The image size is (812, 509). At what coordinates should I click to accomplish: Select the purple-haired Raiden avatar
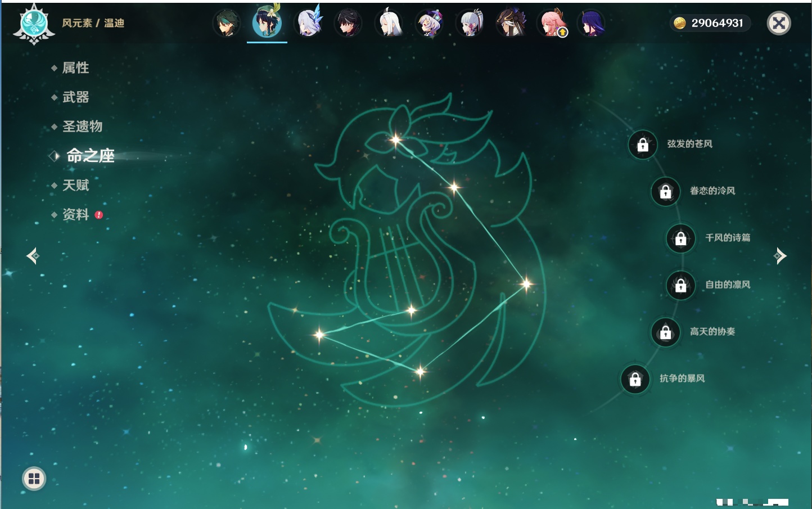[592, 24]
